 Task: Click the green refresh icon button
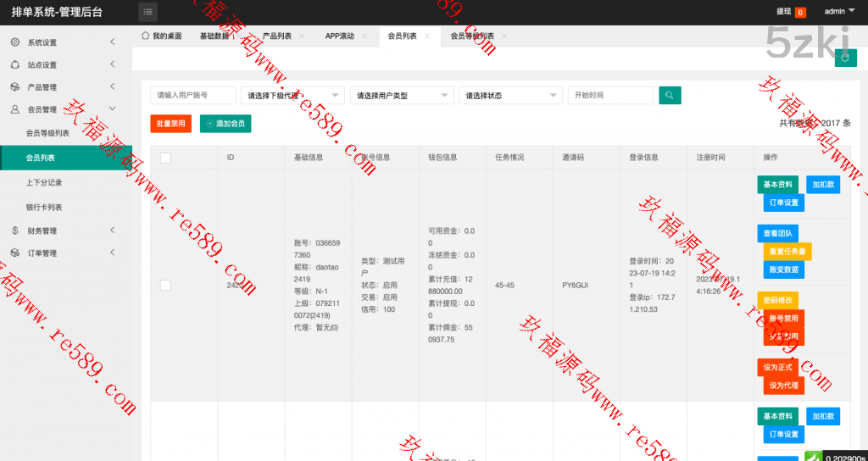point(845,58)
